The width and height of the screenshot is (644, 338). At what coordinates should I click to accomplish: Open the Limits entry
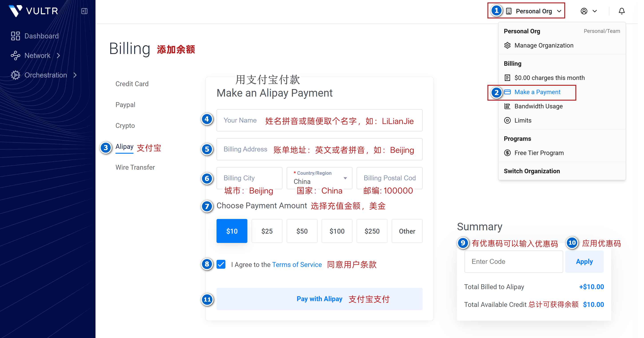[x=523, y=121]
